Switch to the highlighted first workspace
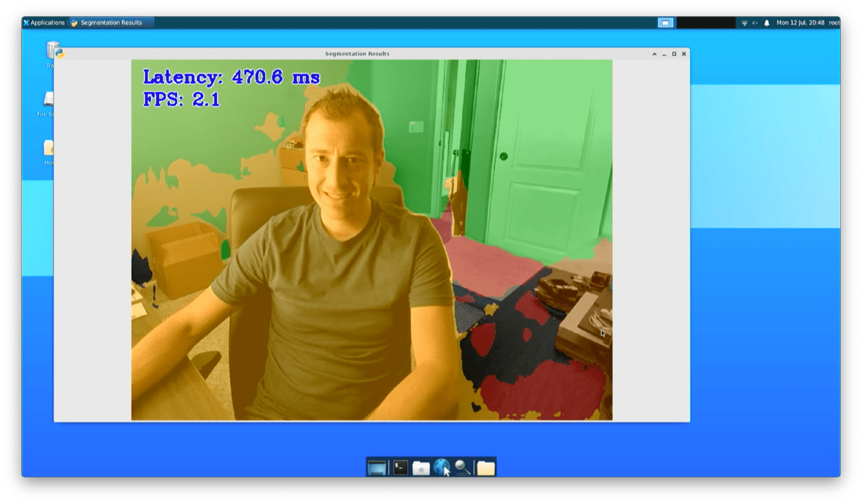 tap(665, 23)
